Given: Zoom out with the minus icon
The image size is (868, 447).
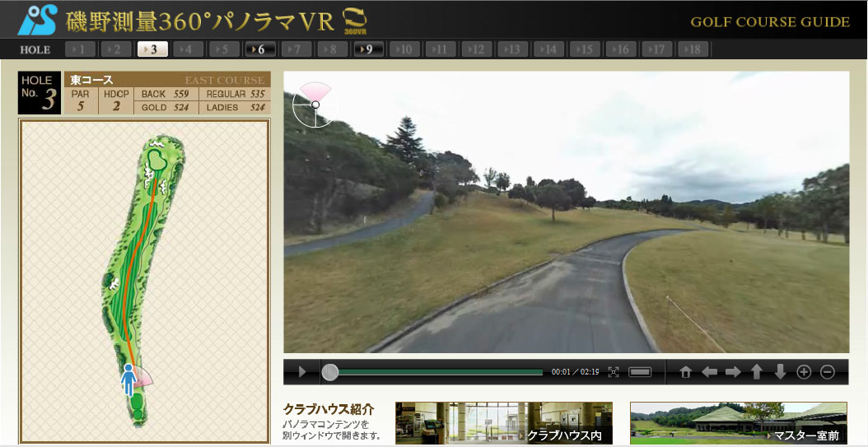Looking at the screenshot, I should tap(828, 372).
